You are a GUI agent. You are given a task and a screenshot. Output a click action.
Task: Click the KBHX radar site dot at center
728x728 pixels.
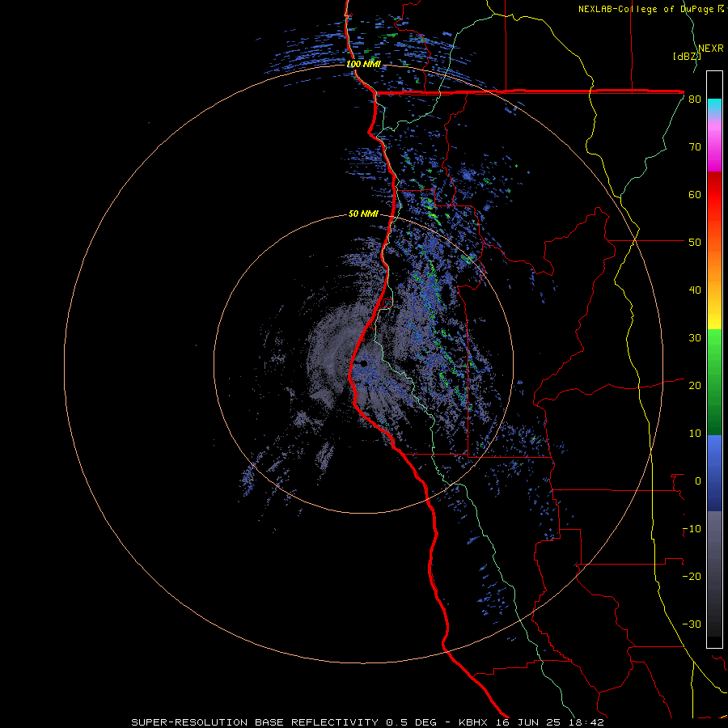pos(363,363)
